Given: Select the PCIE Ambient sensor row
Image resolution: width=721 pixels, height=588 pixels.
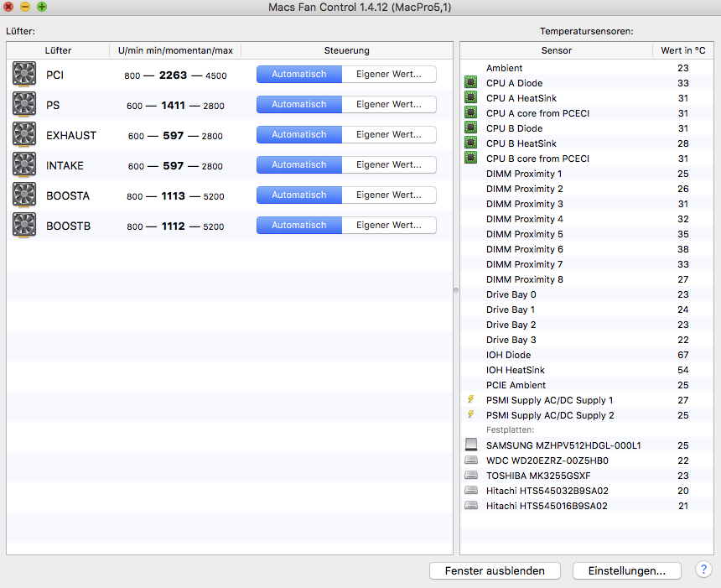Looking at the screenshot, I should pos(587,385).
